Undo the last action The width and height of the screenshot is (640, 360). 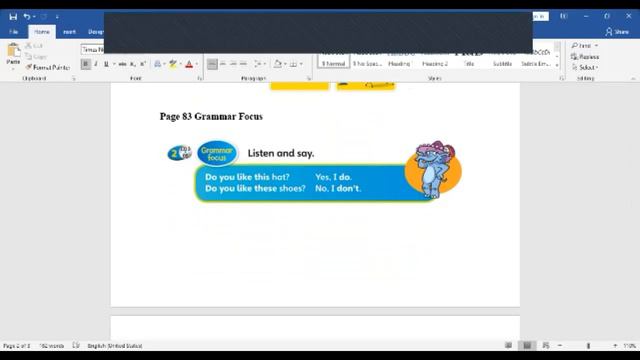pyautogui.click(x=27, y=17)
